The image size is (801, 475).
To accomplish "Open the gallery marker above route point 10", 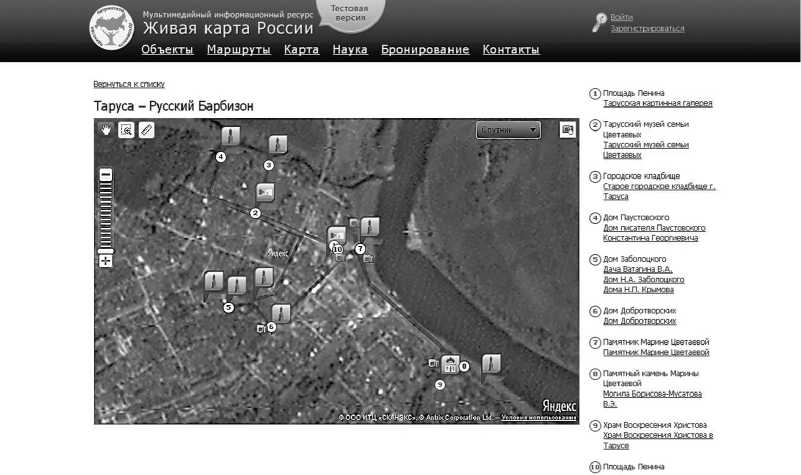I will coord(337,236).
